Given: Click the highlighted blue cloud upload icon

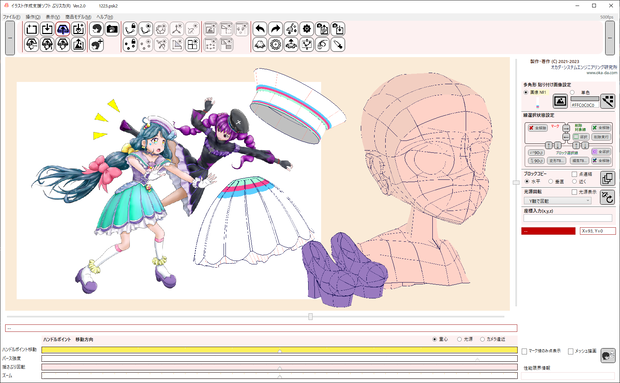Looking at the screenshot, I should coord(63,29).
